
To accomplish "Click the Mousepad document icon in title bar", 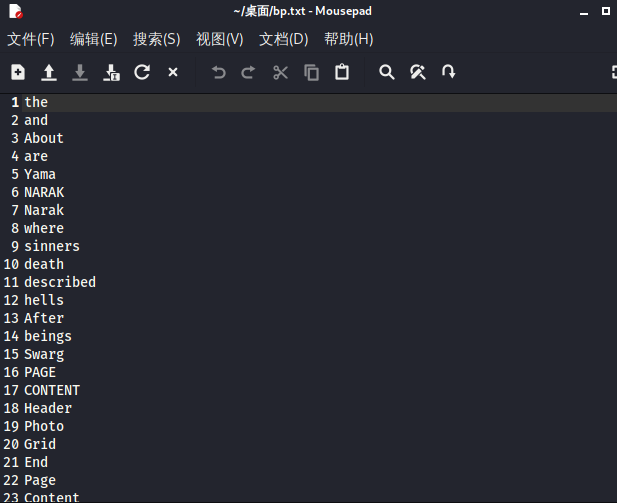I will pyautogui.click(x=16, y=11).
